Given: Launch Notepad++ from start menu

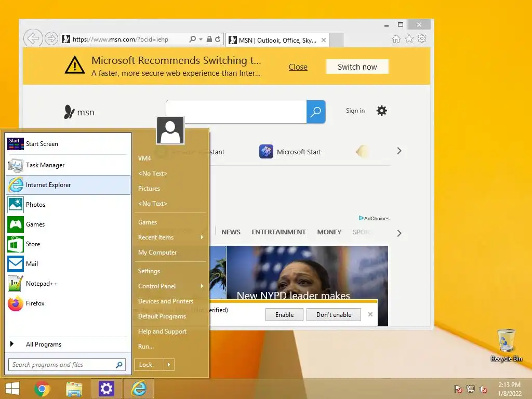Looking at the screenshot, I should pos(68,283).
